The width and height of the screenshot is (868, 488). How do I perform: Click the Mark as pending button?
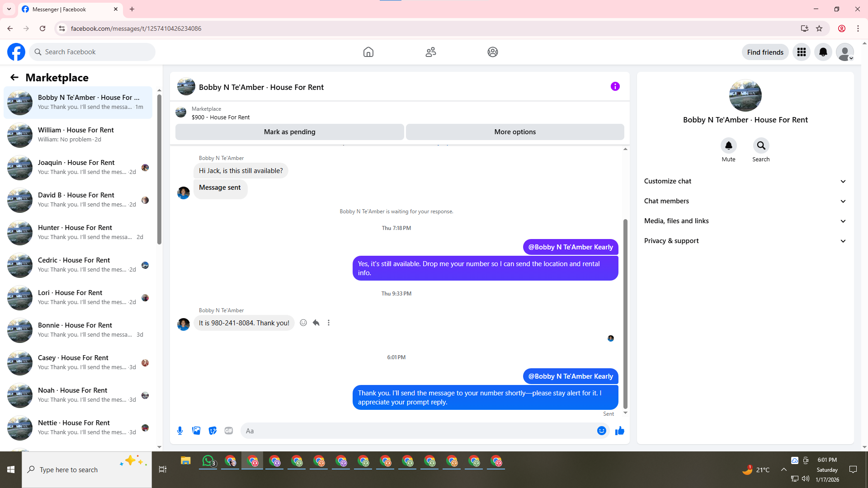pyautogui.click(x=289, y=132)
